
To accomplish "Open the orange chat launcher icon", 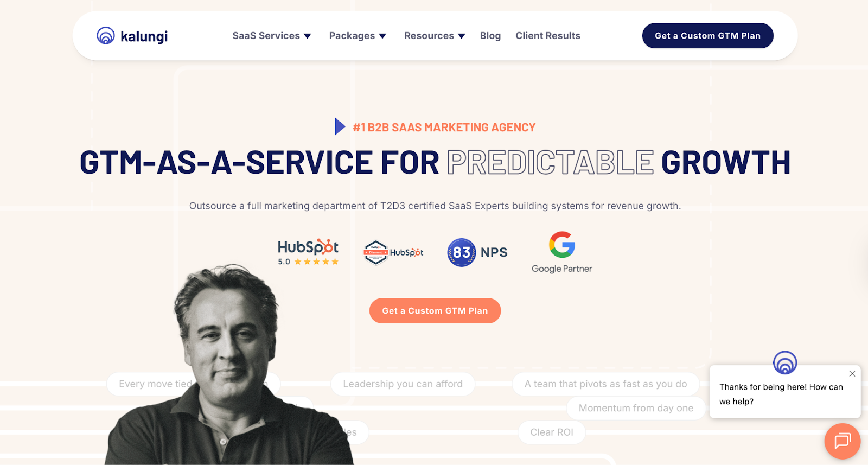I will [x=843, y=441].
